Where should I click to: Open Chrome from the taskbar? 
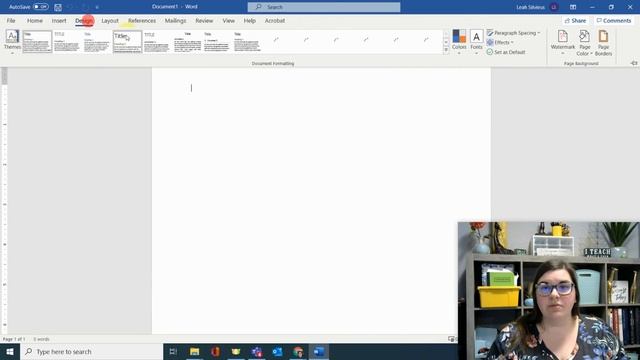click(298, 351)
